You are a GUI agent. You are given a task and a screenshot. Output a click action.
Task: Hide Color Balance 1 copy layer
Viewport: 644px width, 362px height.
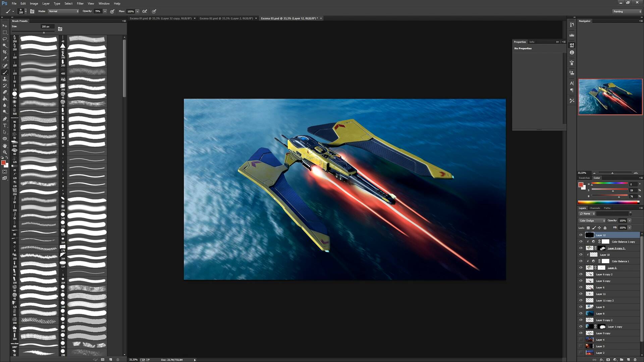(581, 242)
